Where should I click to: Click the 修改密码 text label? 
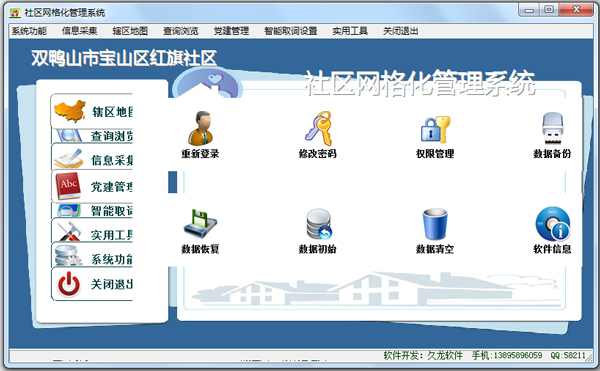(318, 154)
